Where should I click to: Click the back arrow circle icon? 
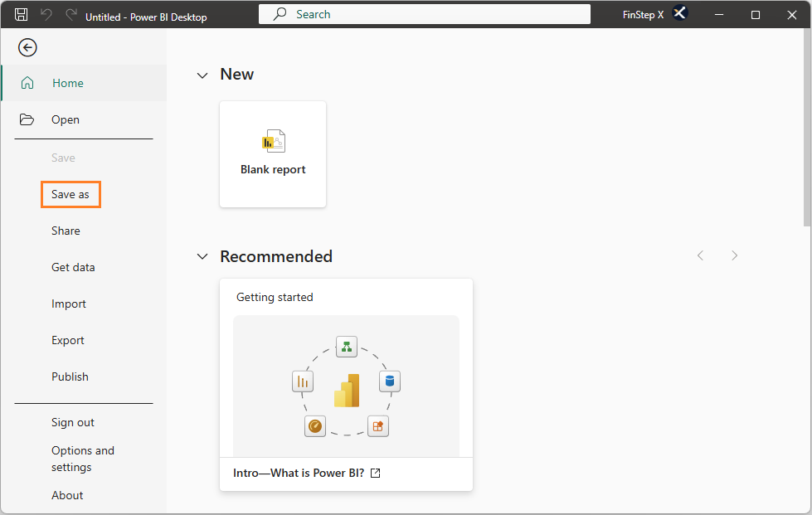click(x=27, y=47)
